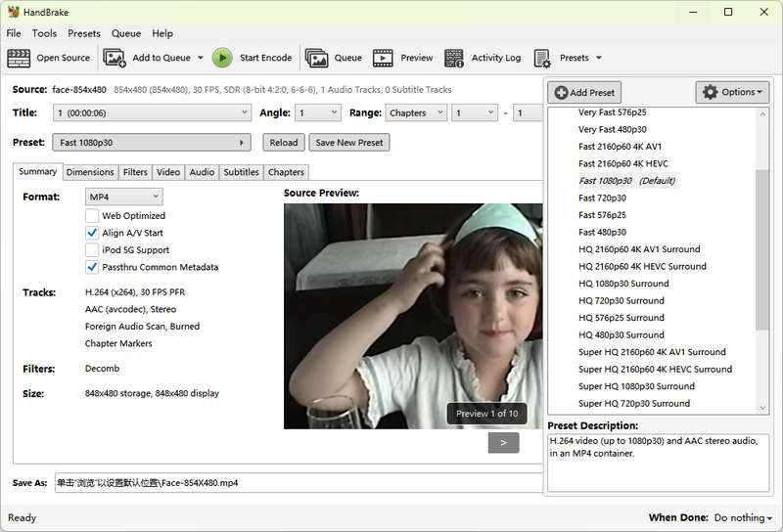Open the Activity Log icon
The width and height of the screenshot is (783, 532).
454,58
